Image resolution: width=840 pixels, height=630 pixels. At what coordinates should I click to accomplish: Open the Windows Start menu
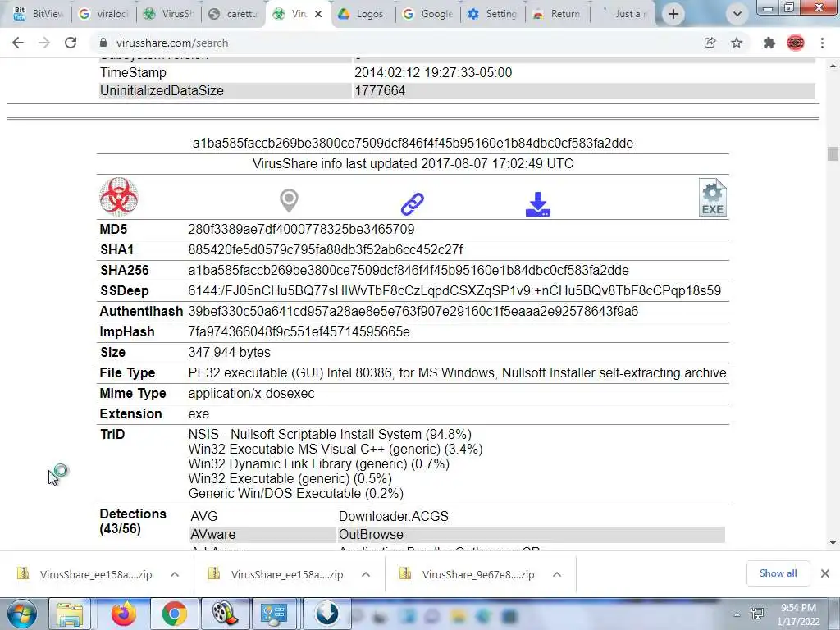click(21, 614)
